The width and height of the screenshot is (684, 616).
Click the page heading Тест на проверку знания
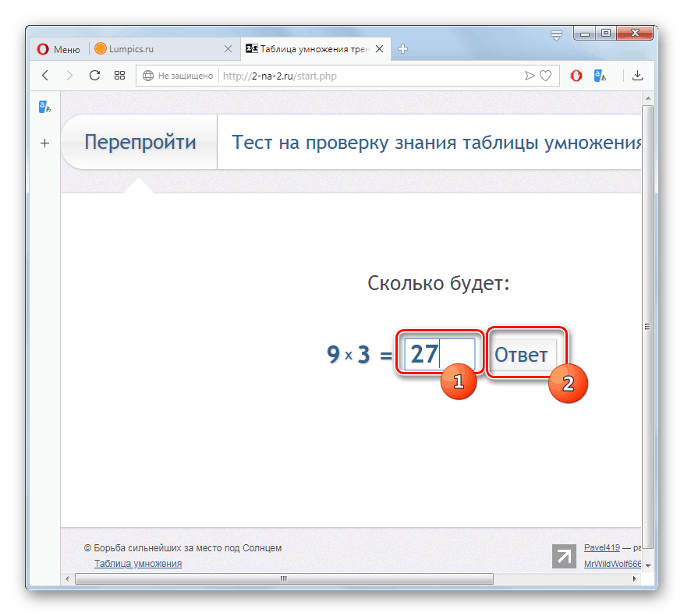click(436, 143)
